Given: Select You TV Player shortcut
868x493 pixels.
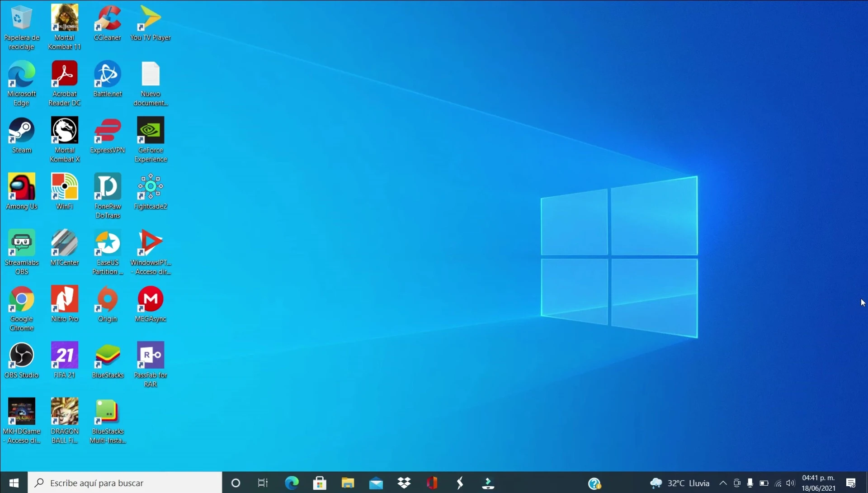Looking at the screenshot, I should pos(151,23).
